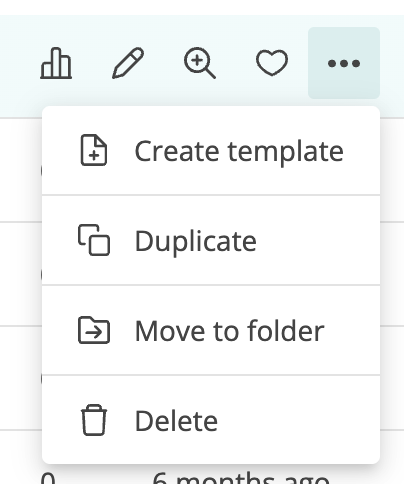Screen dimensions: 404x484
Task: Toggle the three-dots more options button
Action: pos(344,63)
